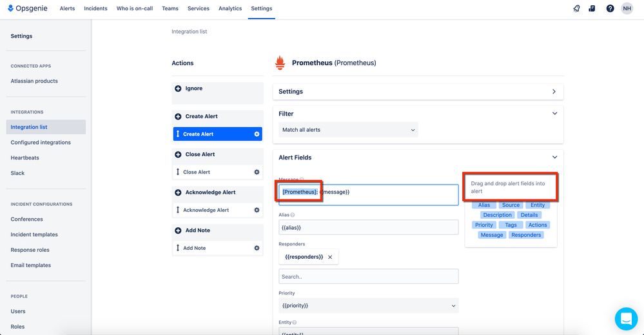
Task: Click the Responders Search field
Action: (368, 276)
